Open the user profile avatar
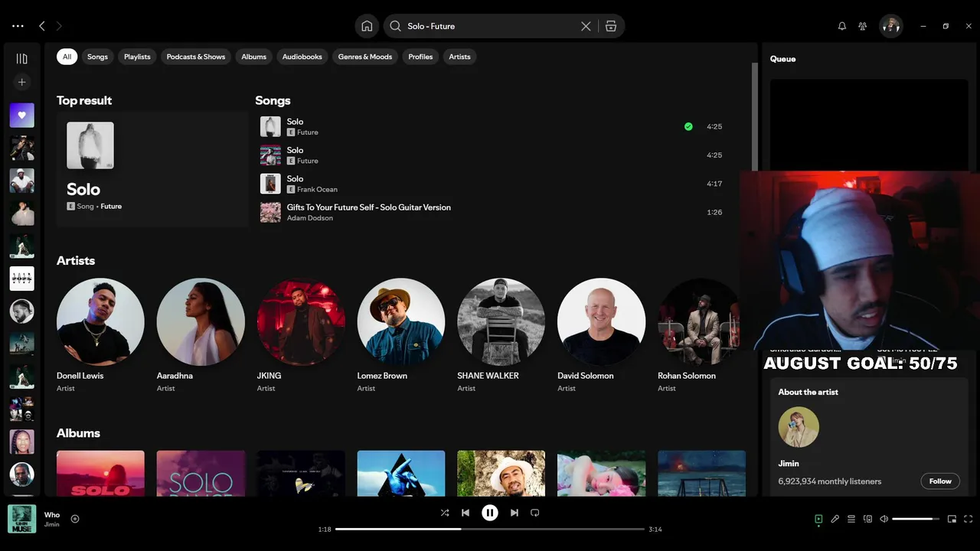The height and width of the screenshot is (551, 980). [890, 26]
